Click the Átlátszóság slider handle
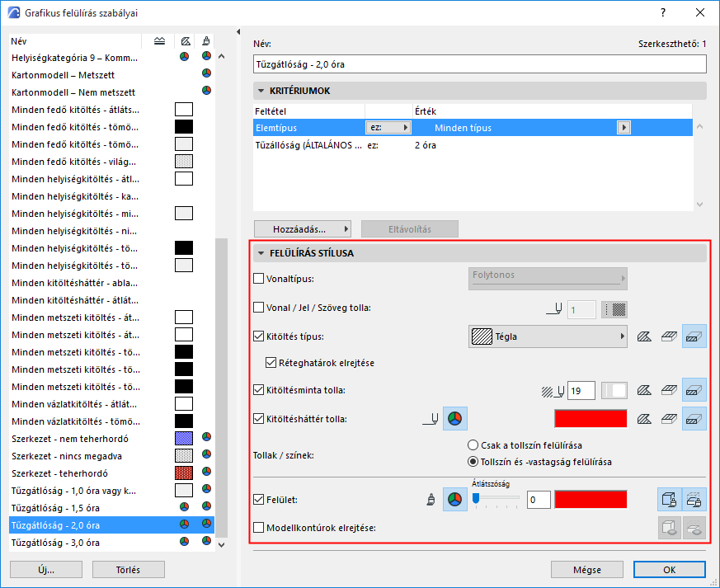The height and width of the screenshot is (588, 720). pos(476,498)
